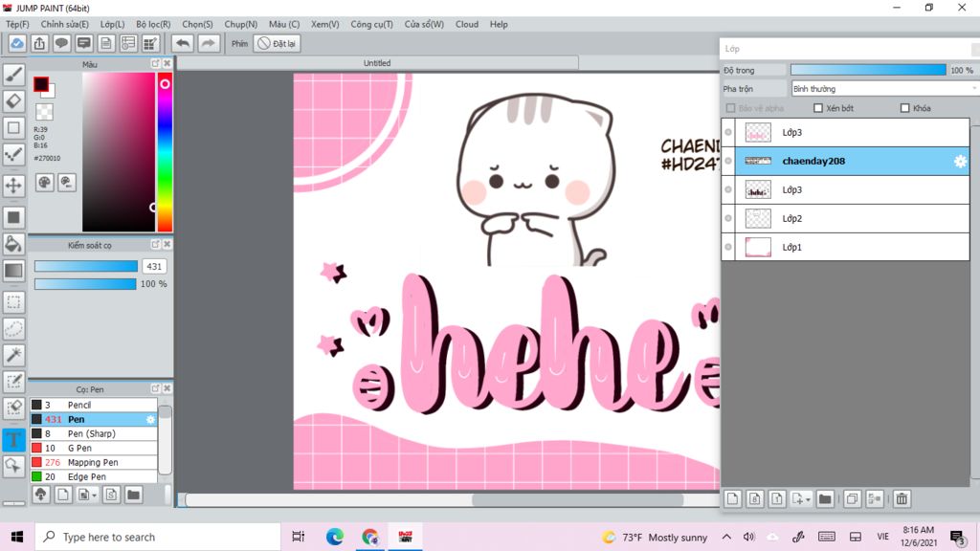Open the Cloud menu
The image size is (980, 551).
(x=467, y=24)
